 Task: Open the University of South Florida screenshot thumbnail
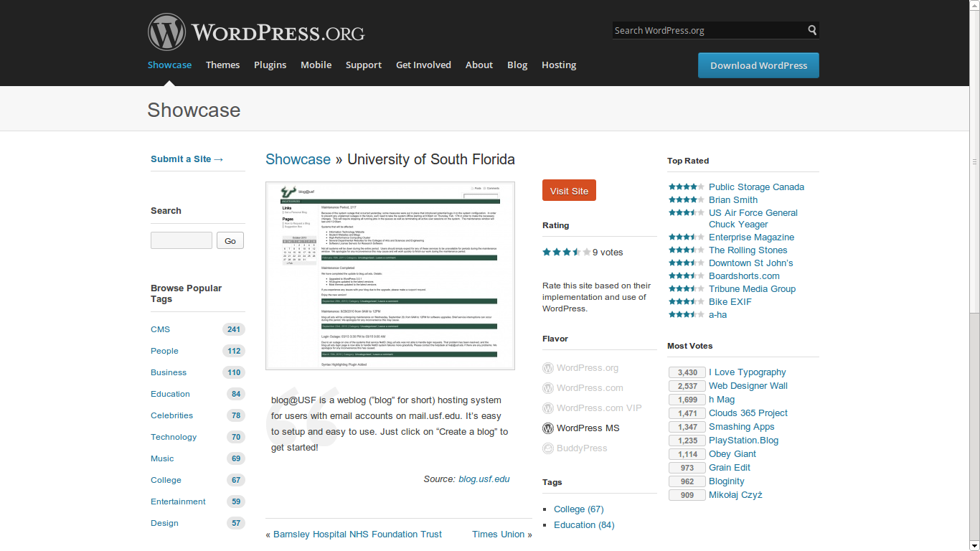390,276
